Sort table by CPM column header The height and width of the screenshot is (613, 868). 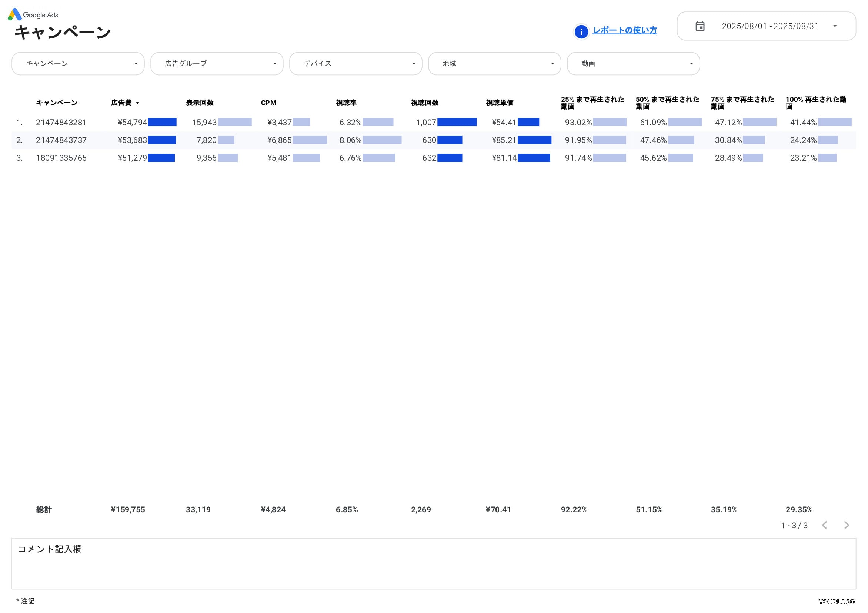tap(268, 103)
